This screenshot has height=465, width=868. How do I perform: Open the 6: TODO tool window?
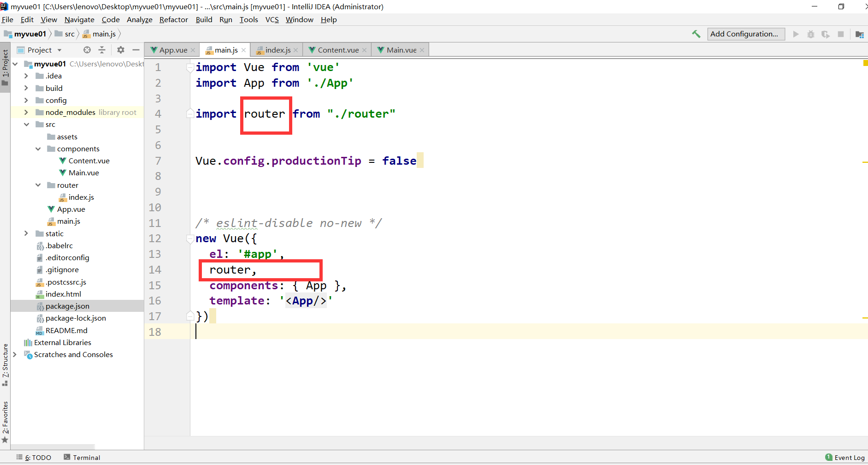tap(34, 458)
